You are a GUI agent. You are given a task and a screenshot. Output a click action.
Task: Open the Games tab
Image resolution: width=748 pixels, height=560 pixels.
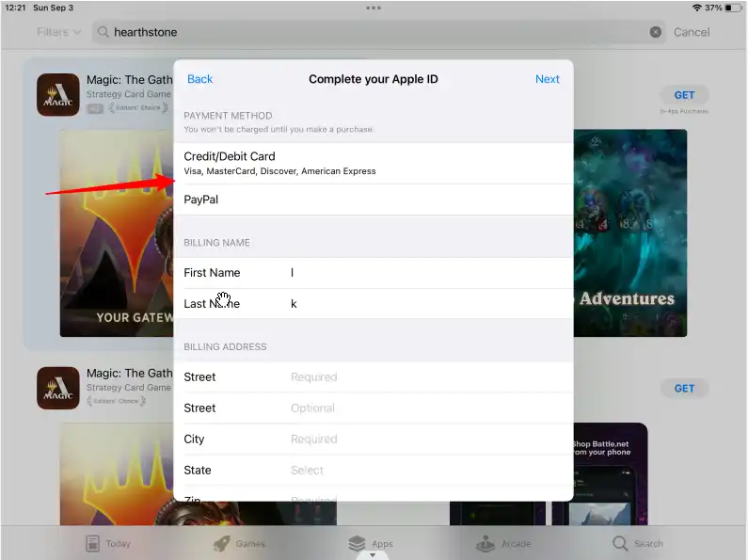tap(222, 543)
